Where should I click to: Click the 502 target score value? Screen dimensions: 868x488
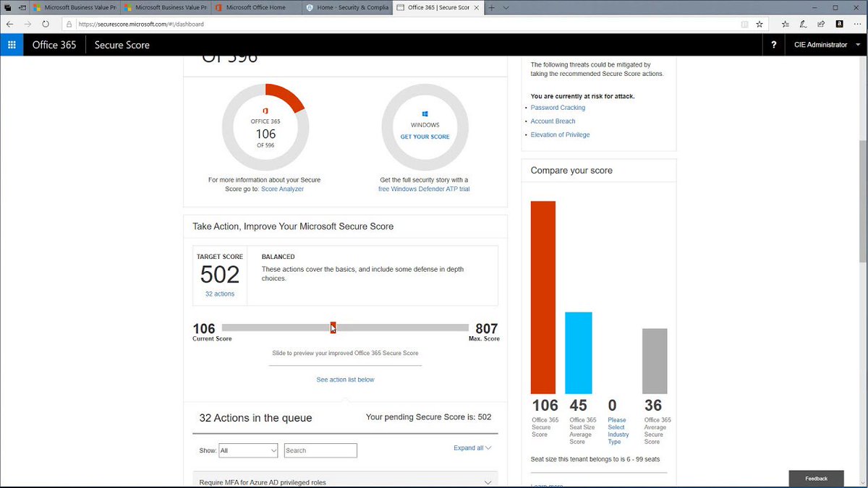[x=220, y=275]
